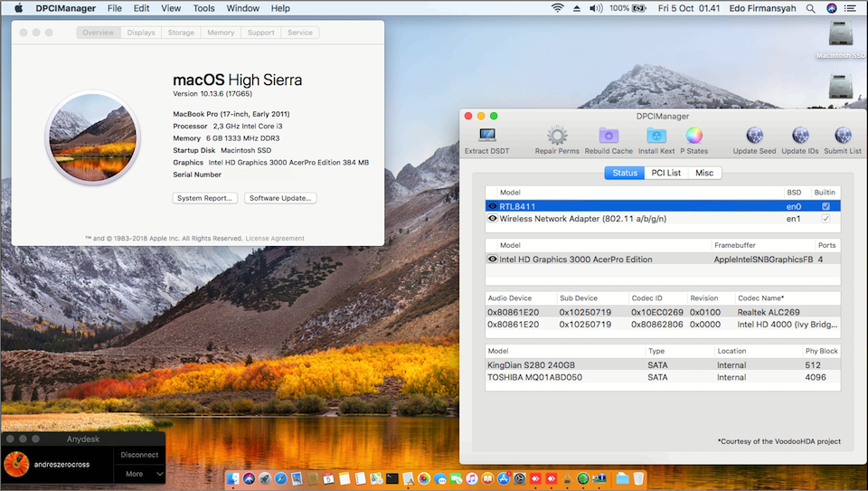868x491 pixels.
Task: Click the andreszerocross avatar in Anydesk
Action: tap(16, 465)
